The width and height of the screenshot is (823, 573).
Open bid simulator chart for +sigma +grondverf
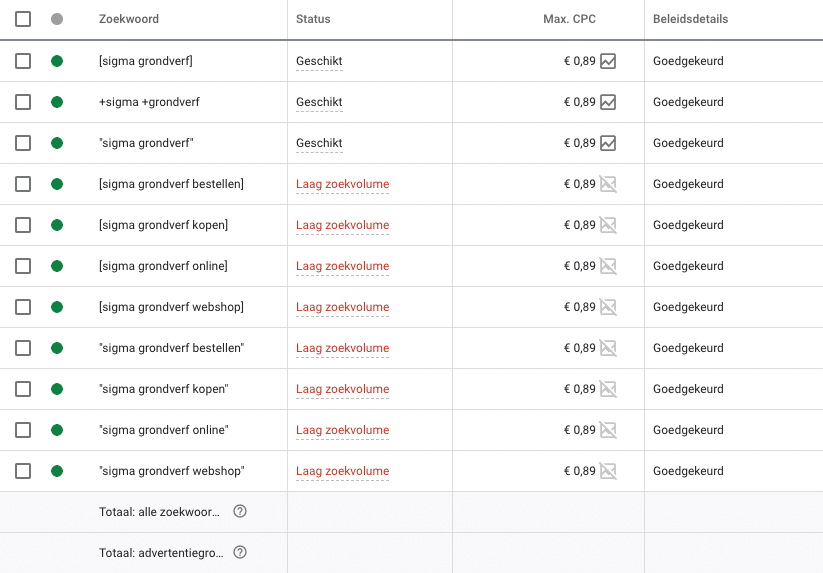[x=608, y=102]
